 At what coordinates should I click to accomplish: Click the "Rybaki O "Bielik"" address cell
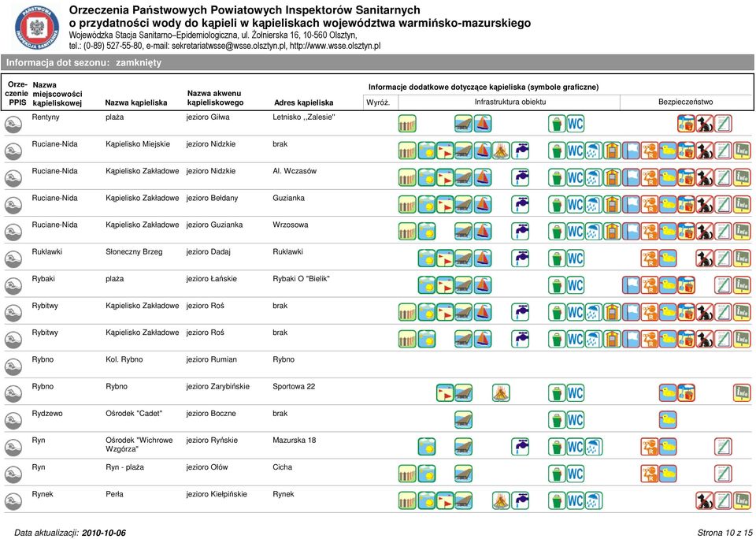[301, 279]
